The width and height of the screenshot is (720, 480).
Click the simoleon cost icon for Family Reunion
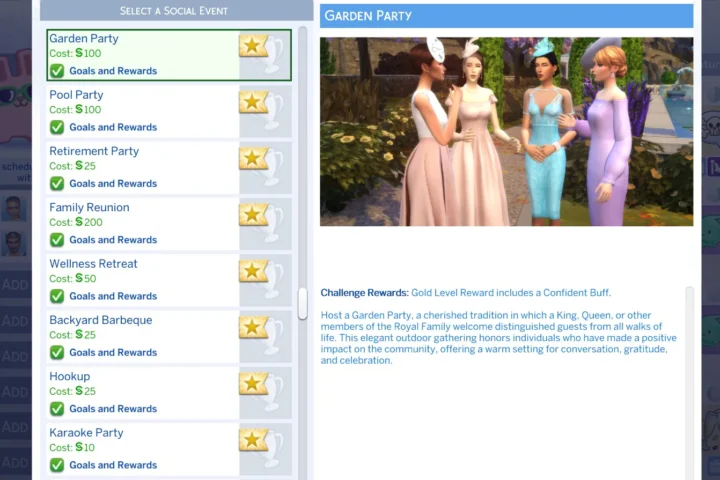[x=79, y=222]
